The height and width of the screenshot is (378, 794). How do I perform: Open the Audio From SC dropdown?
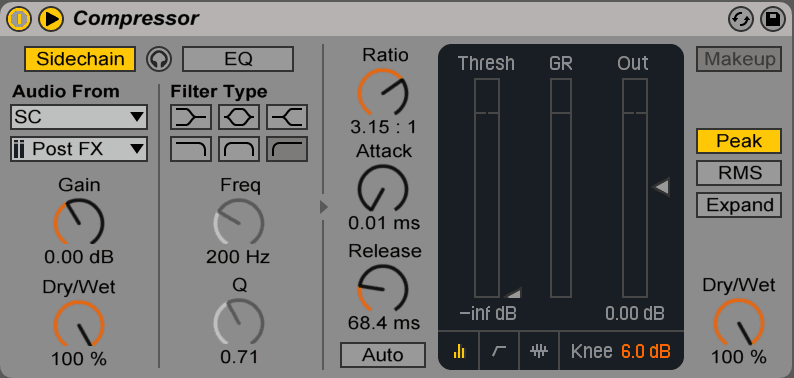[78, 117]
